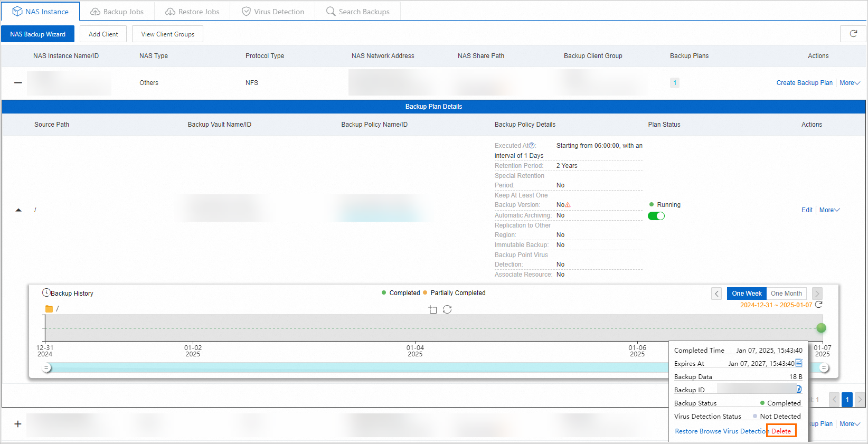Image resolution: width=868 pixels, height=444 pixels.
Task: Go to previous backup history period
Action: pos(716,294)
